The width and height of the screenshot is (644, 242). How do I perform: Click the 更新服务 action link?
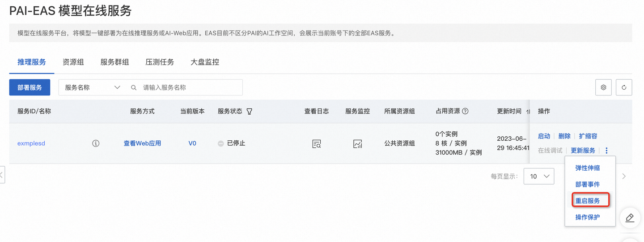583,151
